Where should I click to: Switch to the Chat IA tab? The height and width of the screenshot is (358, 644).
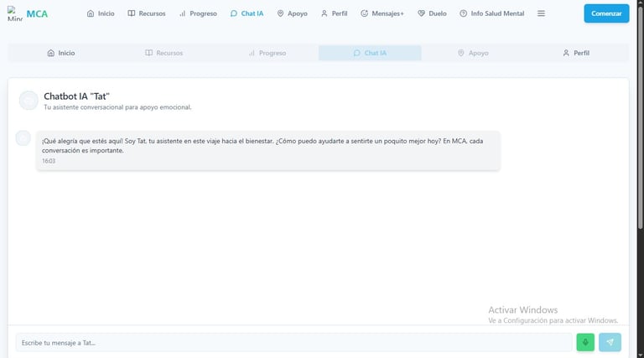(370, 53)
